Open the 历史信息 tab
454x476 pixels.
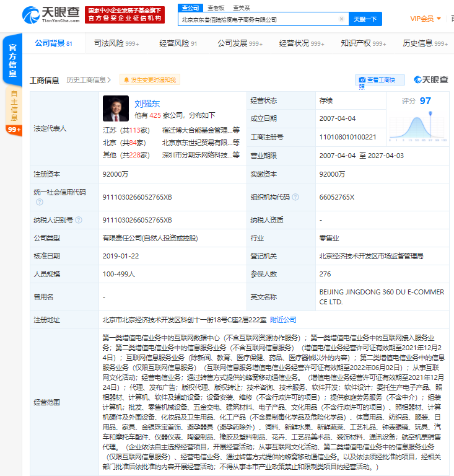coord(425,43)
